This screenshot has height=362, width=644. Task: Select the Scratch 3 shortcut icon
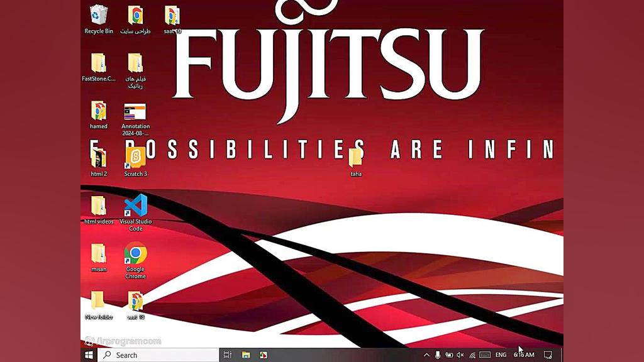tap(136, 163)
